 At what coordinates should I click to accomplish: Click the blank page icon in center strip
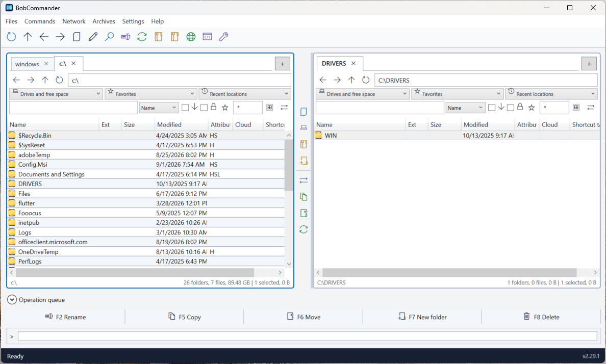pyautogui.click(x=304, y=112)
